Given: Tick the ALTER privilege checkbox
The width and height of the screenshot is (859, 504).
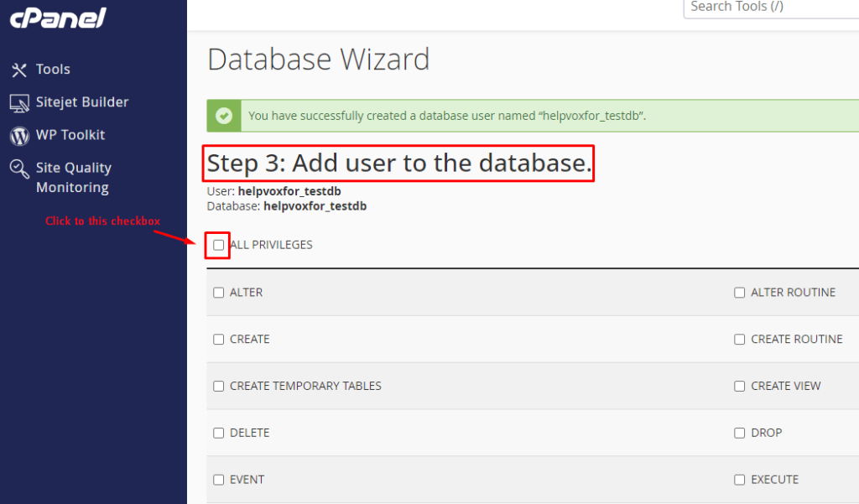Looking at the screenshot, I should pyautogui.click(x=219, y=293).
